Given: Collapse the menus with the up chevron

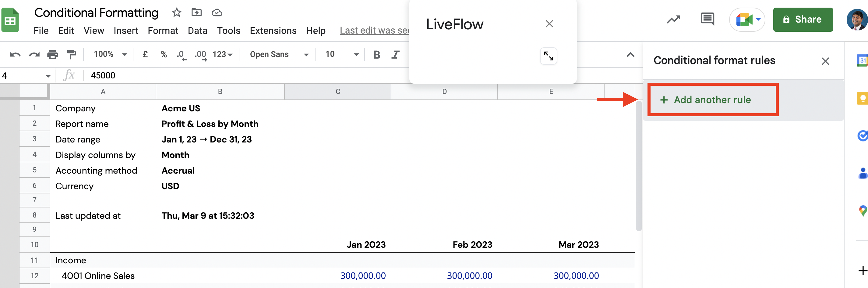Looking at the screenshot, I should 630,55.
